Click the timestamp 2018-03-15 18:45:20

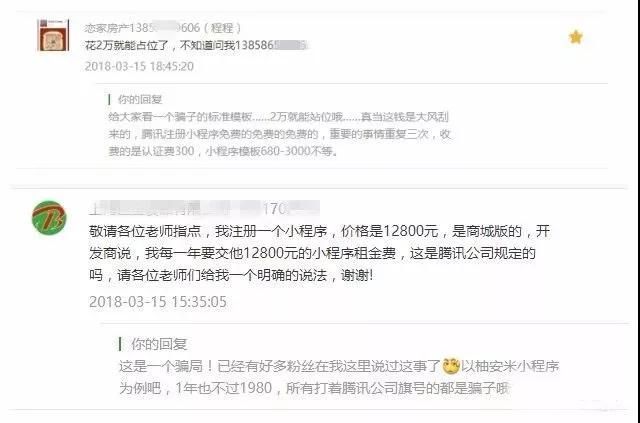click(139, 66)
